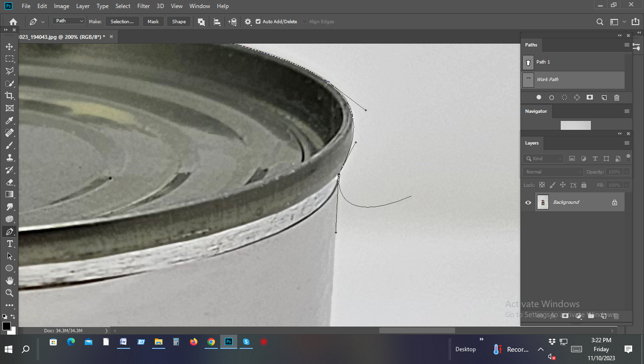Viewport: 644px width, 364px height.
Task: Toggle layer filtering on/off switch
Action: pos(628,157)
